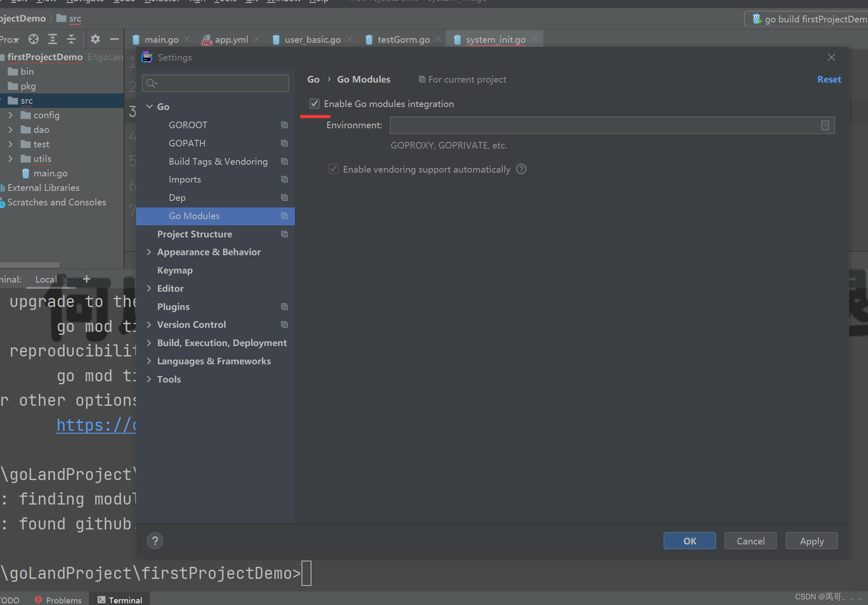The image size is (868, 605).
Task: Click the project-level icon beside Imports
Action: (x=284, y=179)
